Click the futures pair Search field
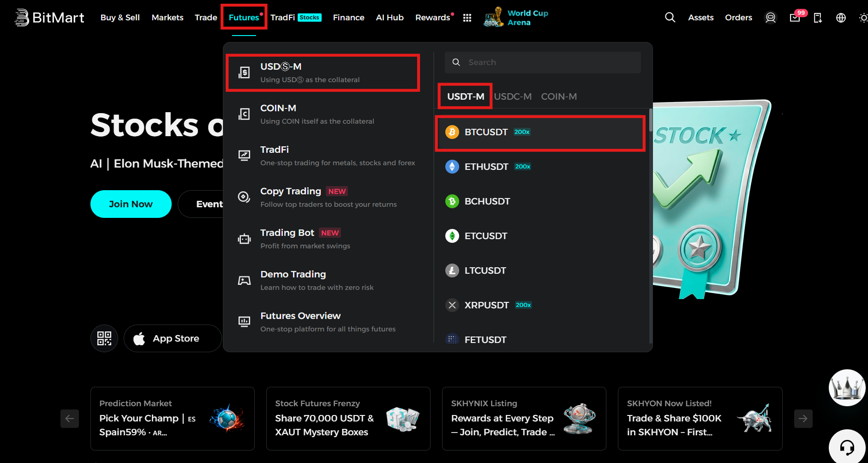This screenshot has height=463, width=868. pos(543,62)
